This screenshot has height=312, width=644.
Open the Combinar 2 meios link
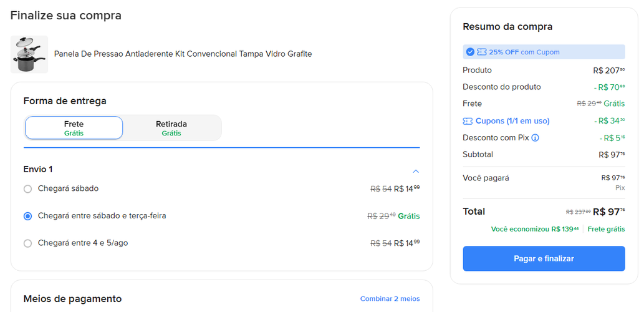click(390, 299)
